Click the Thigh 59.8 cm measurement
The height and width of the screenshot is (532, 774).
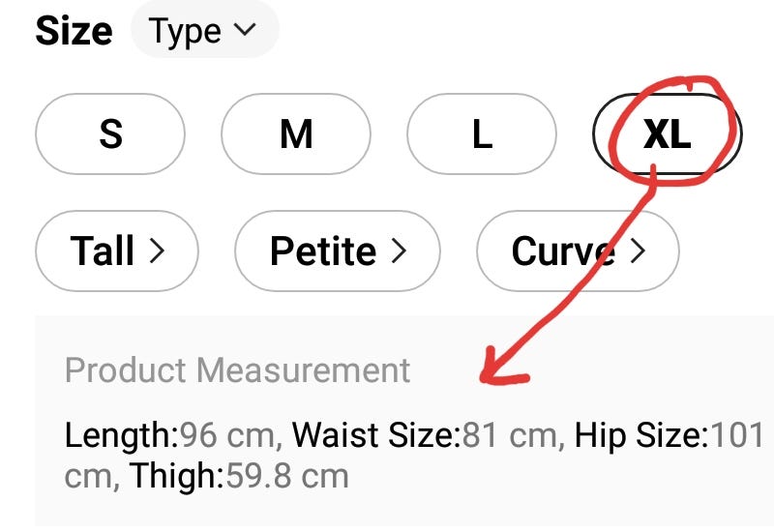[x=238, y=476]
